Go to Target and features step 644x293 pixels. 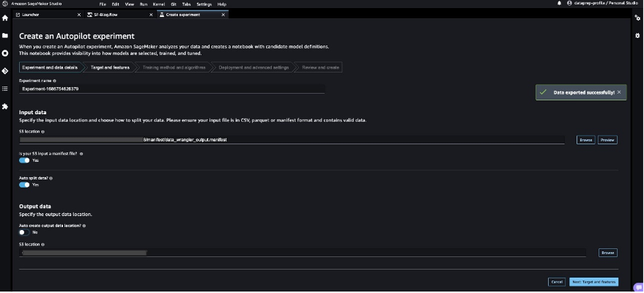click(x=110, y=67)
